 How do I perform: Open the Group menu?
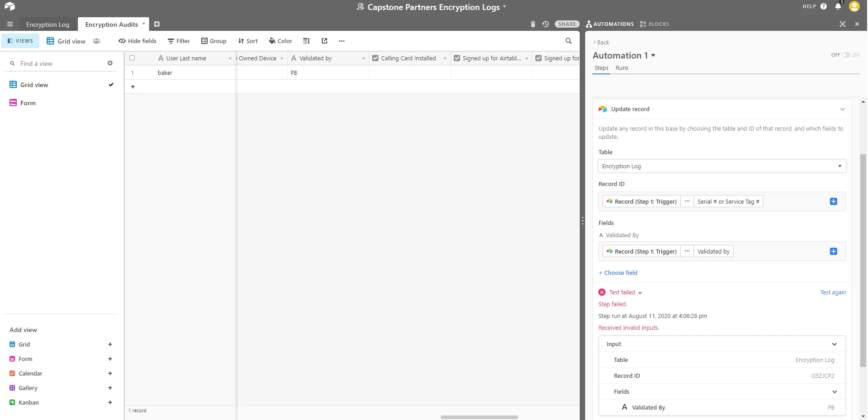213,41
